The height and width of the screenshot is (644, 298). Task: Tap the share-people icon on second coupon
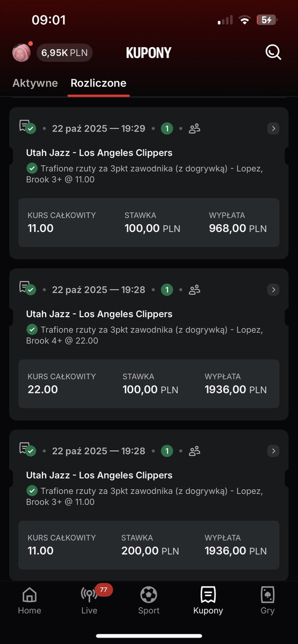(x=194, y=290)
